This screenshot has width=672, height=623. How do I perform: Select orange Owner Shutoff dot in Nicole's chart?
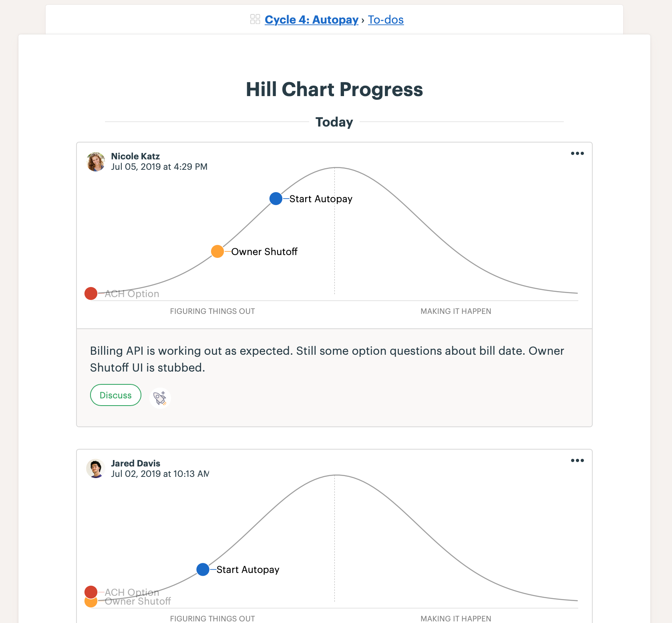[217, 251]
